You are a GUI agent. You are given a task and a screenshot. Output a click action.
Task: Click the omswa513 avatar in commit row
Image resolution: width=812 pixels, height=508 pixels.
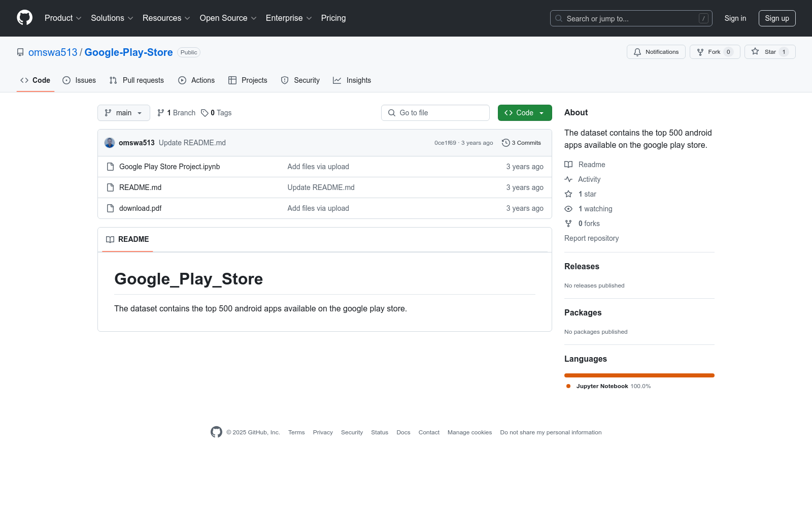110,143
